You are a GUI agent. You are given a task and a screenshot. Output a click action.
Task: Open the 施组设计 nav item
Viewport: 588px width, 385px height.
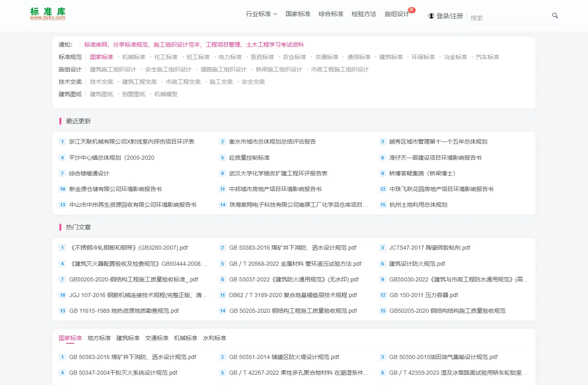396,14
